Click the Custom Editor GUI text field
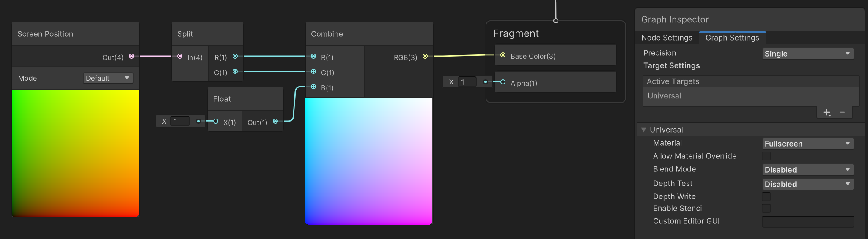This screenshot has height=239, width=868. (808, 222)
